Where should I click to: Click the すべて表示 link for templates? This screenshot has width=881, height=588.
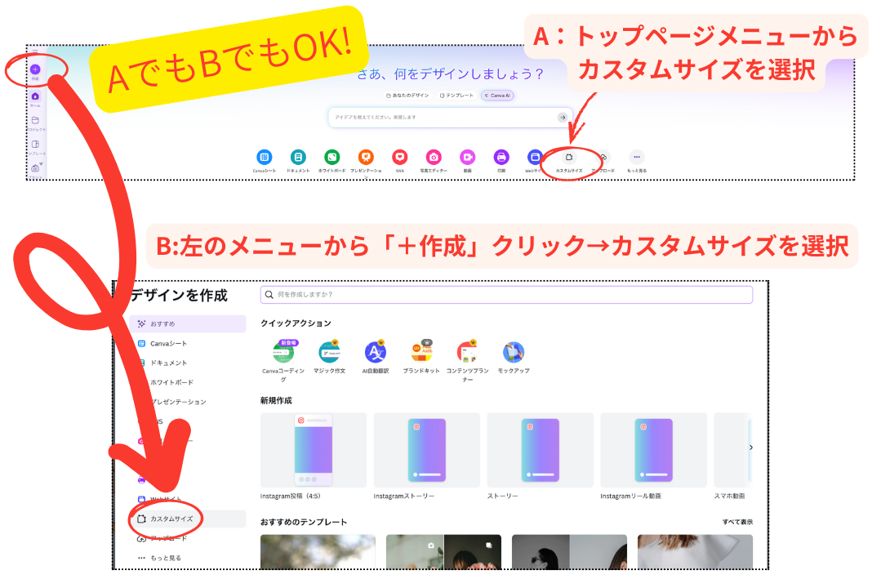click(737, 521)
